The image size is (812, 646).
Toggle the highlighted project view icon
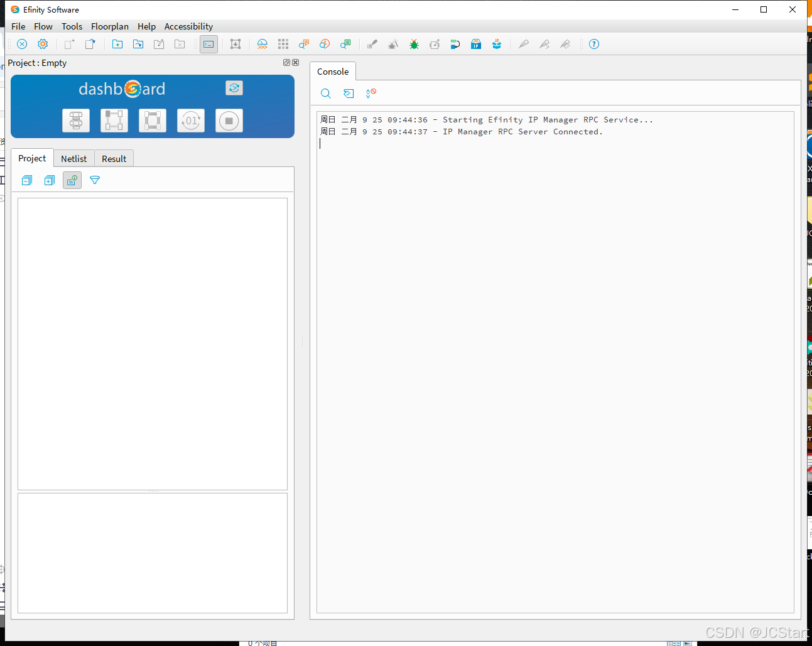pyautogui.click(x=72, y=180)
